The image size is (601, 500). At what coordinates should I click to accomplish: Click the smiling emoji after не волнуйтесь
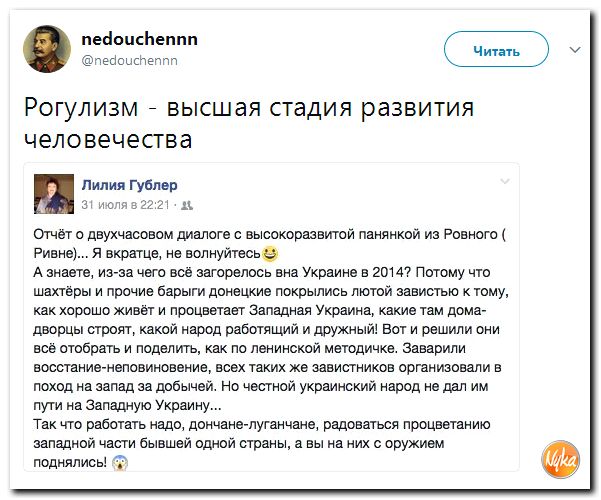click(270, 254)
